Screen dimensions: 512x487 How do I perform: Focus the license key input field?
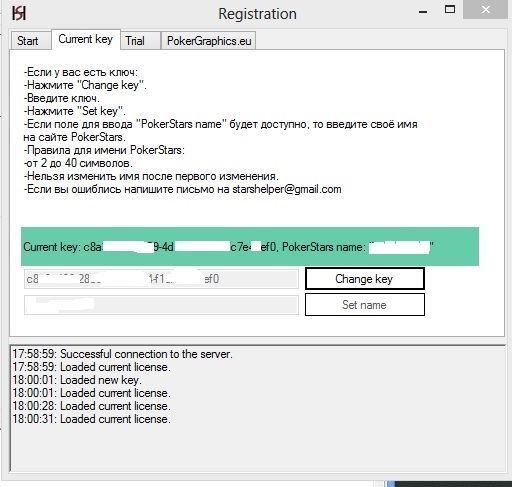[x=161, y=279]
